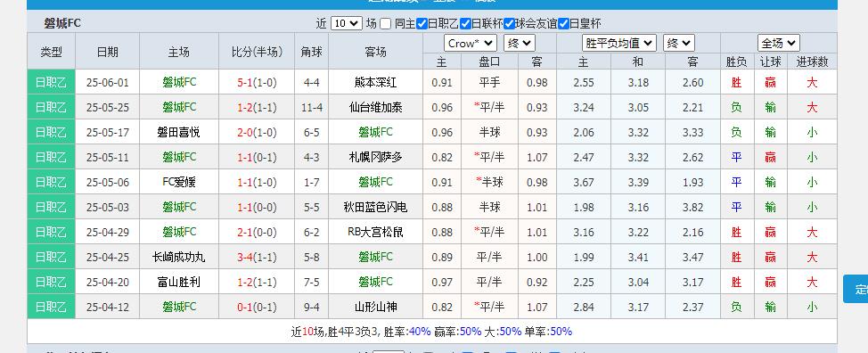Click the 负 result in the 25-05-25 row

click(x=736, y=107)
